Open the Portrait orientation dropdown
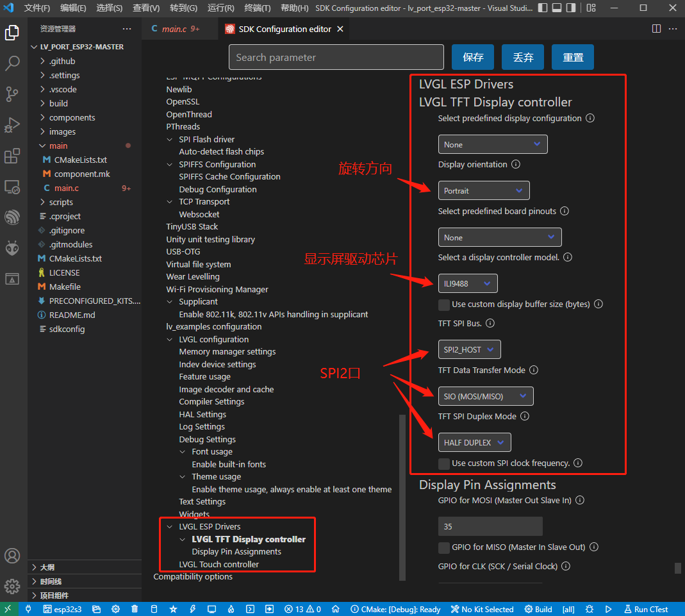This screenshot has width=685, height=616. click(484, 190)
